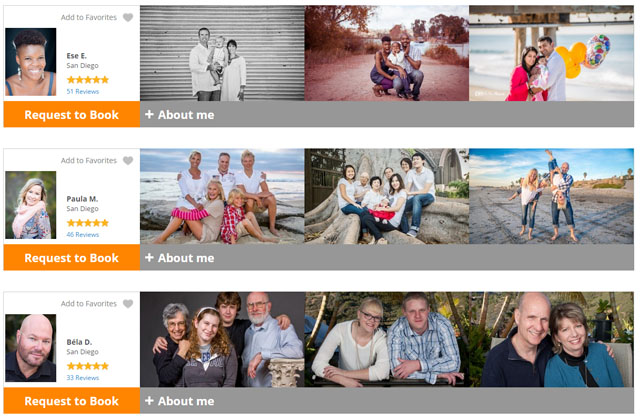Open the About me section for Béla D.
Image resolution: width=640 pixels, height=420 pixels.
tap(180, 401)
